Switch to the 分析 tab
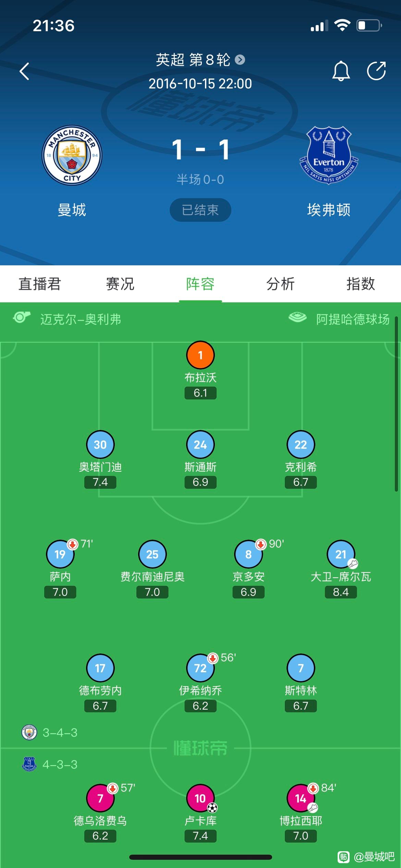 [280, 284]
